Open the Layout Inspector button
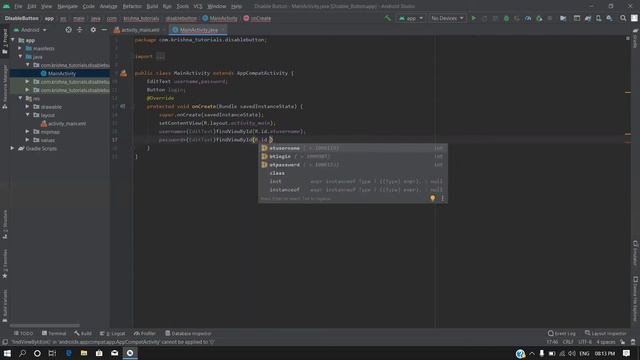The image size is (640, 360). (605, 333)
